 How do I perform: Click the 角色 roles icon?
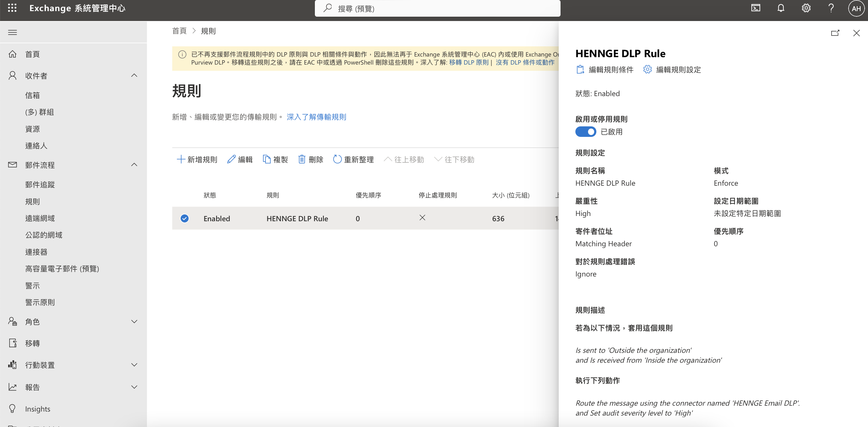click(x=12, y=321)
